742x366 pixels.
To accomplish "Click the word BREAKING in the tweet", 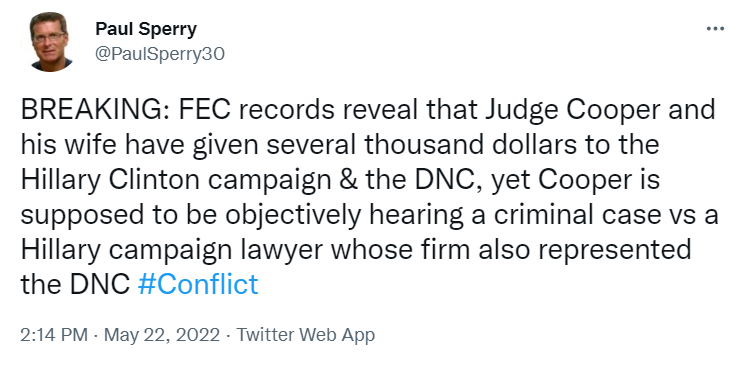I will 91,110.
